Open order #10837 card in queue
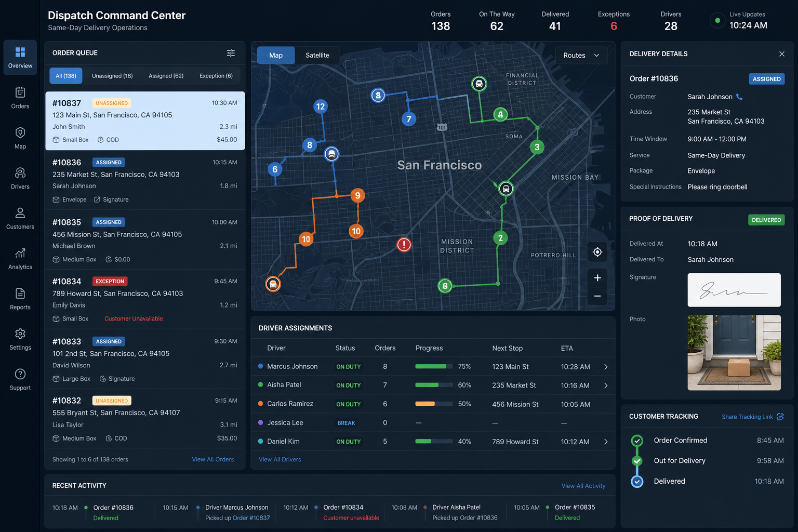798x532 pixels. [x=145, y=121]
